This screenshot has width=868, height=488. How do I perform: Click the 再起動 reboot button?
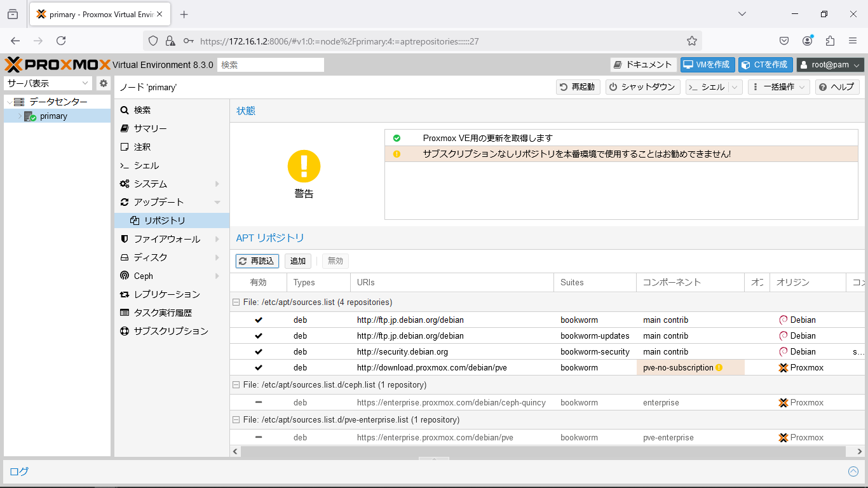coord(578,87)
